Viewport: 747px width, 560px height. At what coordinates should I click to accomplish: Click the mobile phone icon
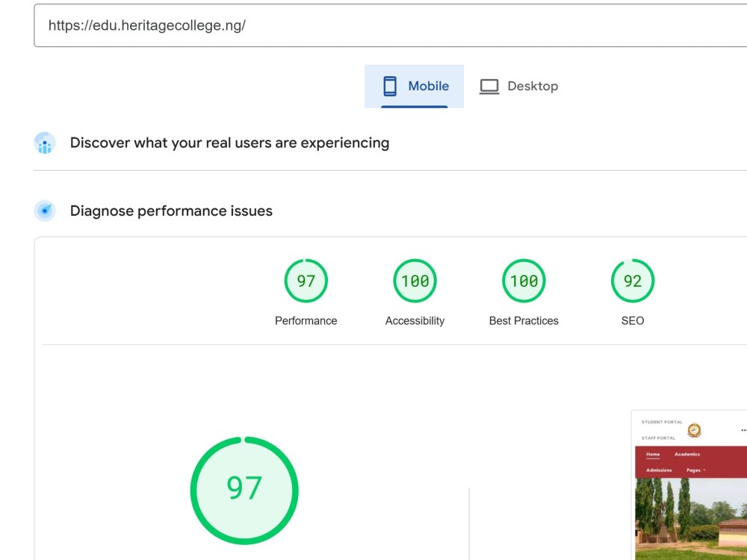tap(390, 86)
